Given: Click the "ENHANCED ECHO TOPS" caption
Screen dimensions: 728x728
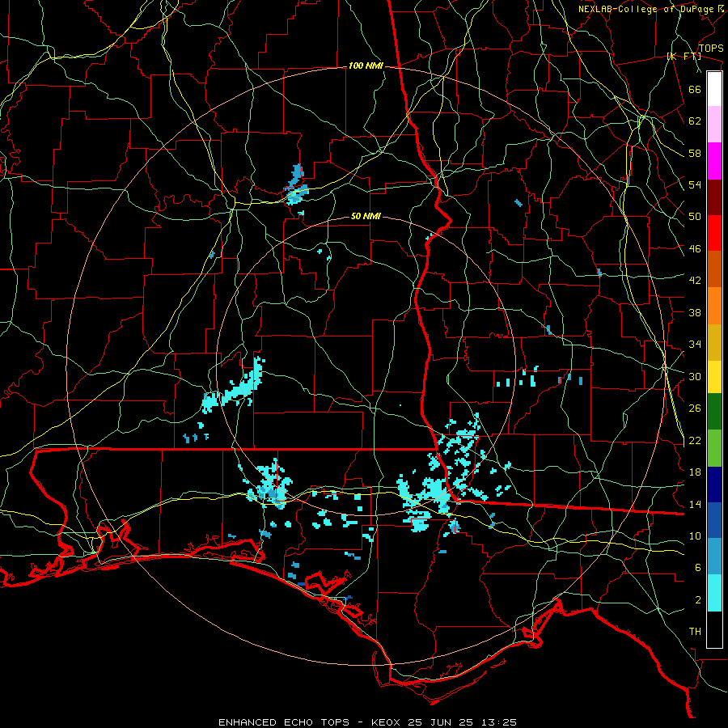Looking at the screenshot, I should (x=284, y=722).
